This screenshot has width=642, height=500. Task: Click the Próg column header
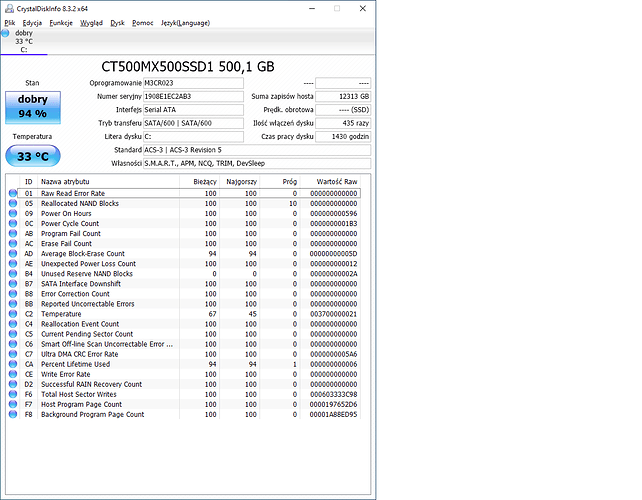tap(280, 181)
